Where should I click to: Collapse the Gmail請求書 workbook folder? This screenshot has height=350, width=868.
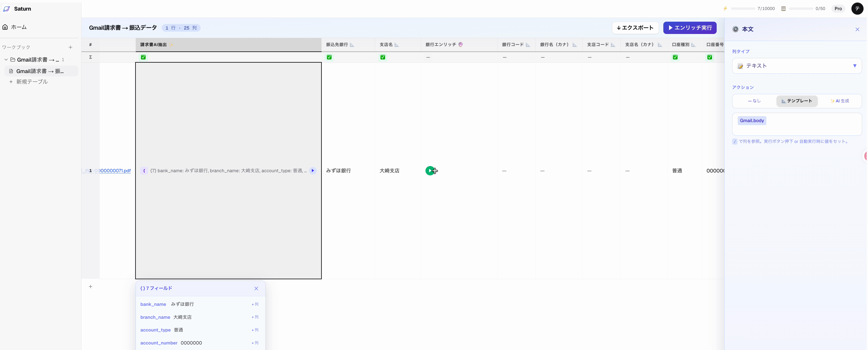tap(6, 60)
